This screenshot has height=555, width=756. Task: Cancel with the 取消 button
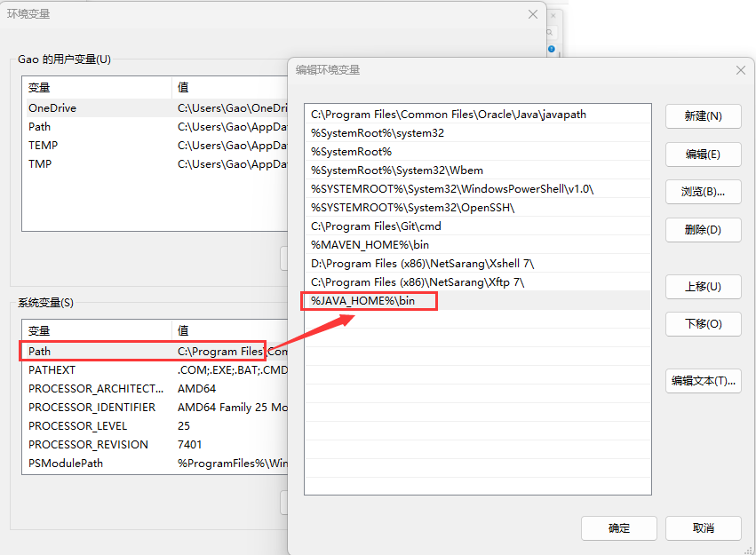(x=703, y=527)
